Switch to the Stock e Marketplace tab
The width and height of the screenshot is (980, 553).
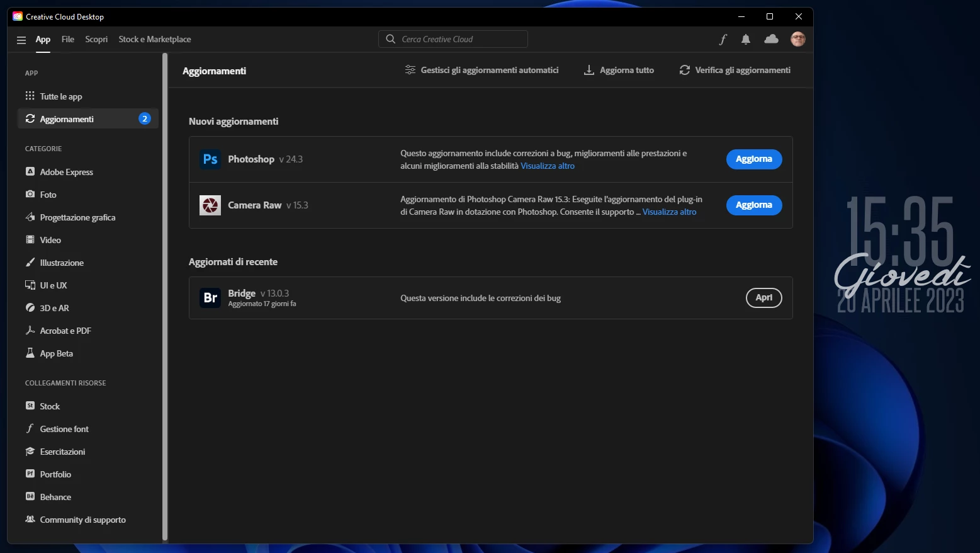click(155, 39)
